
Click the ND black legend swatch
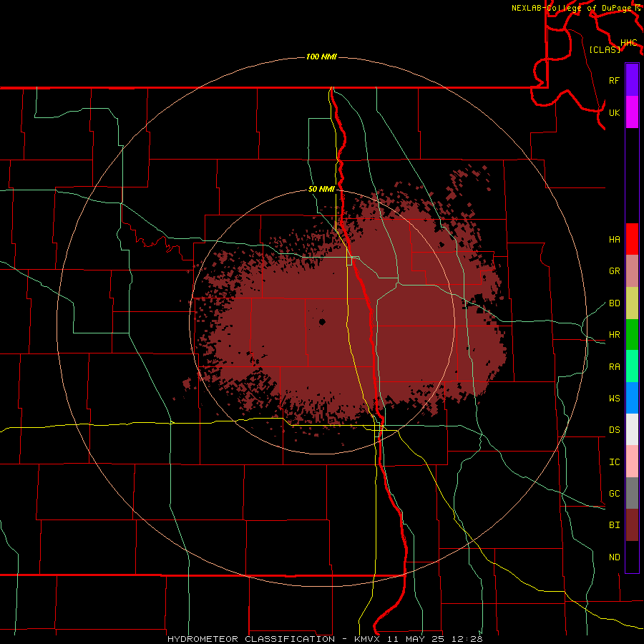click(x=632, y=557)
